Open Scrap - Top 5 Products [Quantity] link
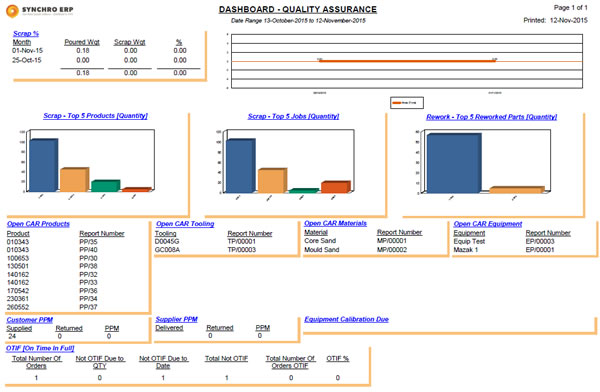Screen dimensions: 600x392 [x=95, y=116]
